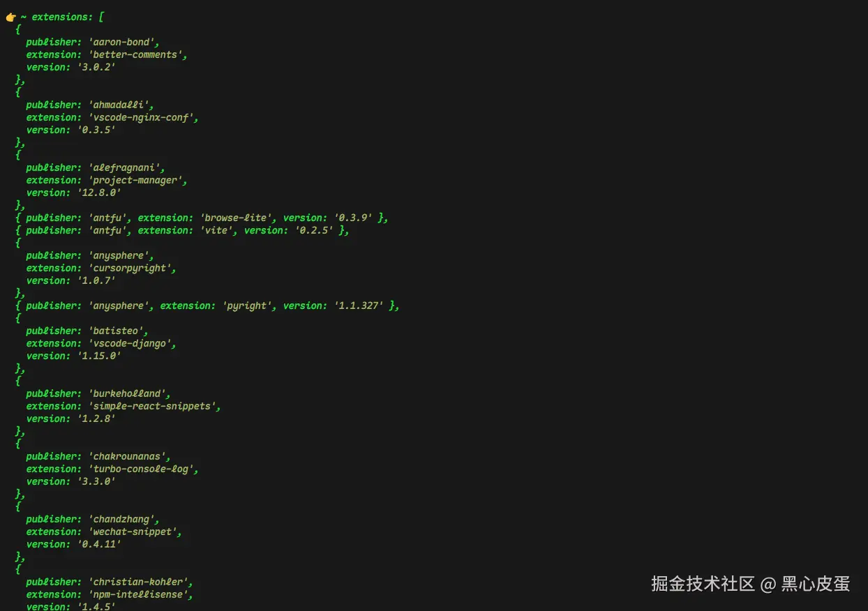Click the pointing hand prompt emoji

click(x=11, y=17)
